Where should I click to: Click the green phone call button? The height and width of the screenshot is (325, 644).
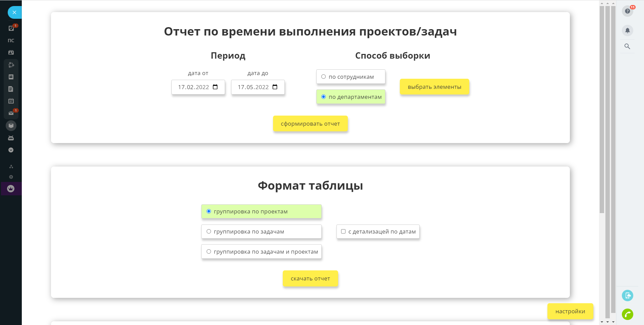(628, 314)
